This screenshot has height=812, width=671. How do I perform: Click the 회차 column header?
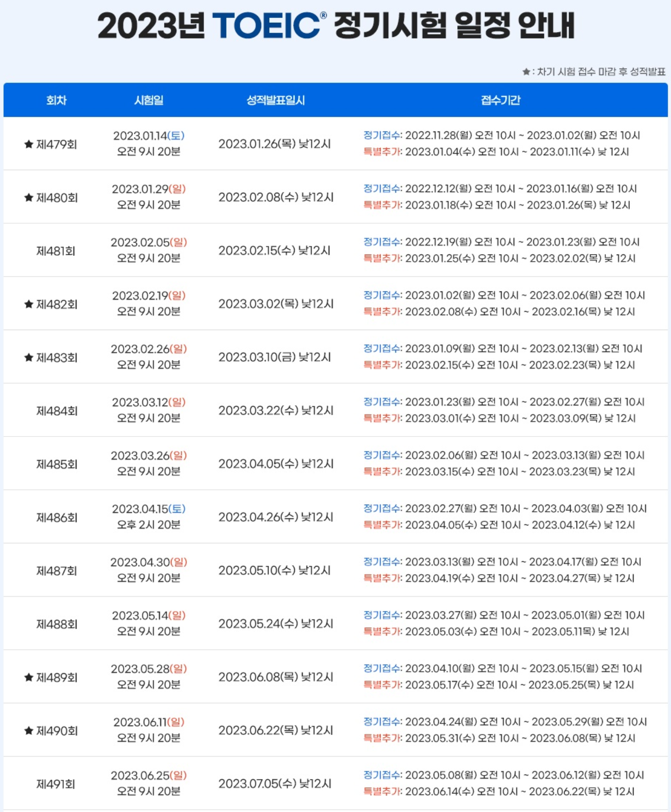tap(56, 100)
